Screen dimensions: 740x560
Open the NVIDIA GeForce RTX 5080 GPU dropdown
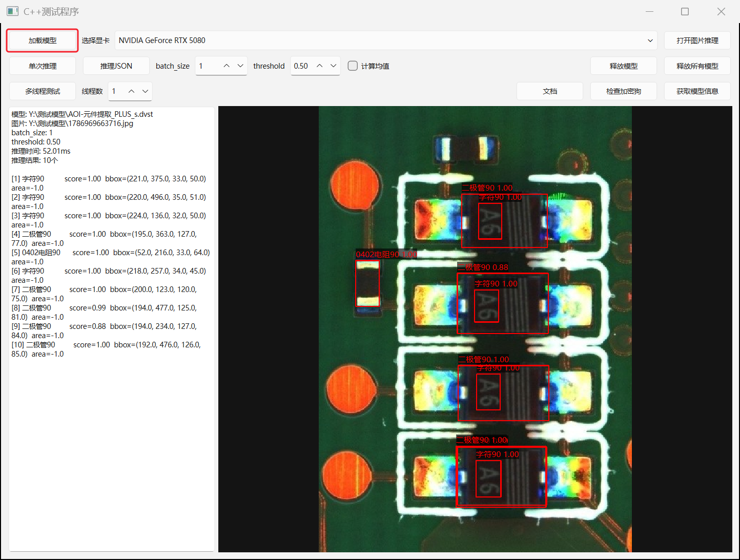point(386,40)
